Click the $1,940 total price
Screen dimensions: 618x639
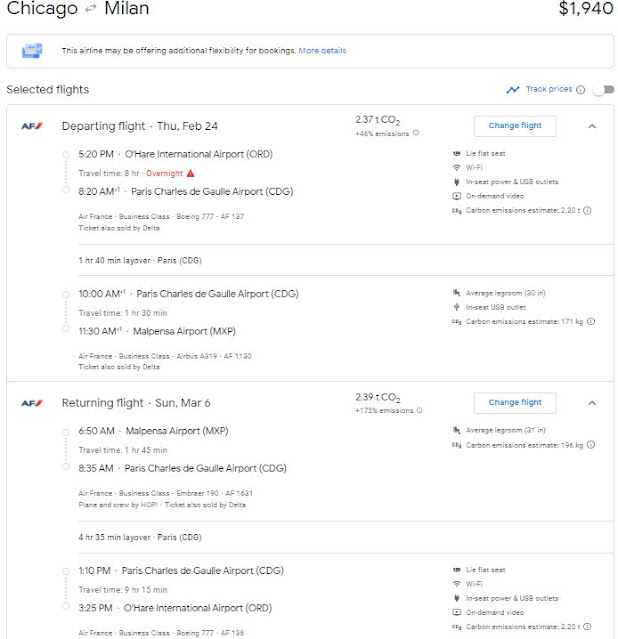(x=586, y=8)
